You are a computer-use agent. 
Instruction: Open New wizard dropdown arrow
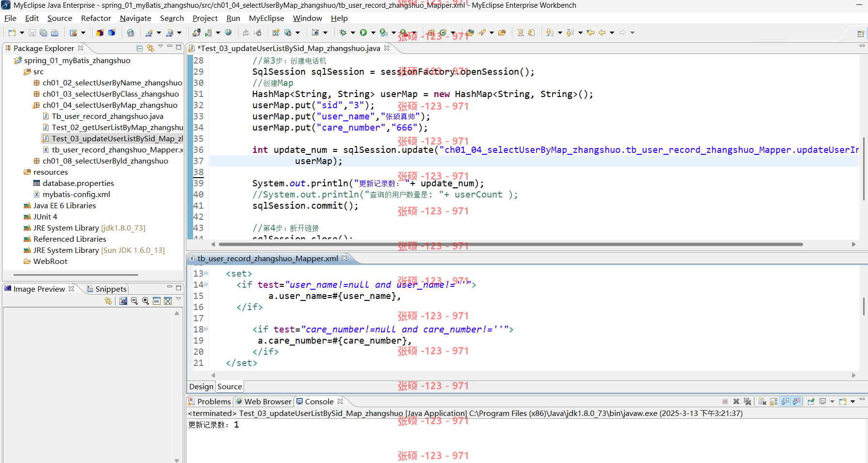[x=22, y=33]
